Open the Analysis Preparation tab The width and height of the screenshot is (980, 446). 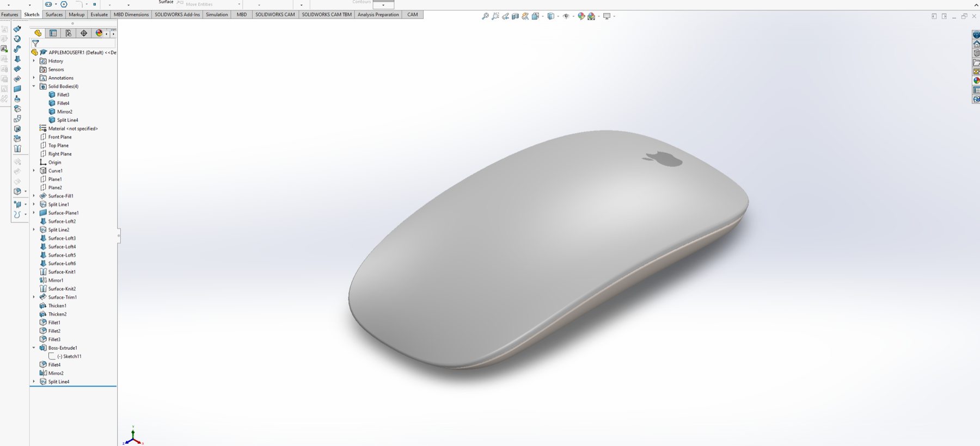[x=378, y=15]
